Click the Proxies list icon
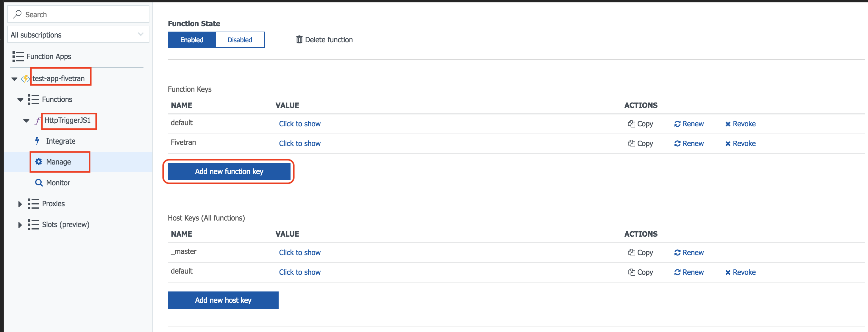Screen dimensions: 868x332 tap(33, 204)
